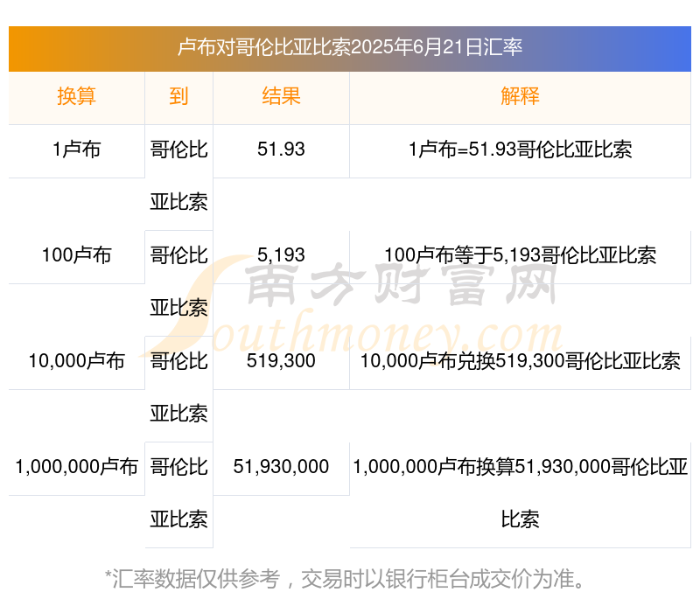Click the 换算 column header
Screen dimensions: 700x606
[76, 96]
